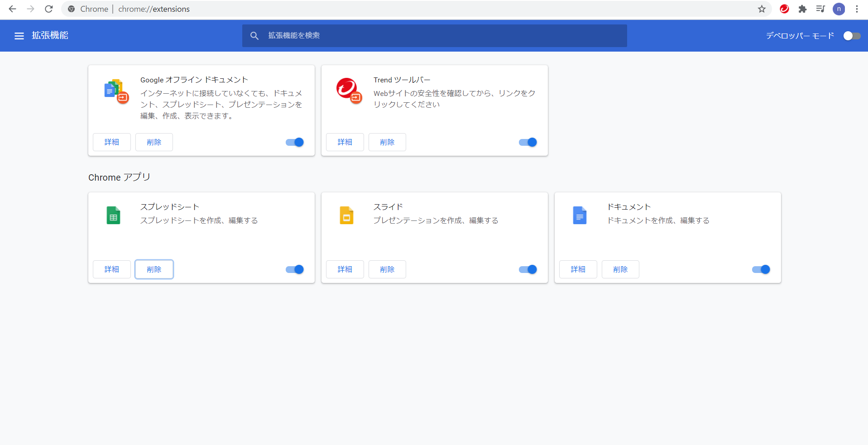Click 削除 for ドキュメント app
Screen dimensions: 868x445
tap(620, 269)
